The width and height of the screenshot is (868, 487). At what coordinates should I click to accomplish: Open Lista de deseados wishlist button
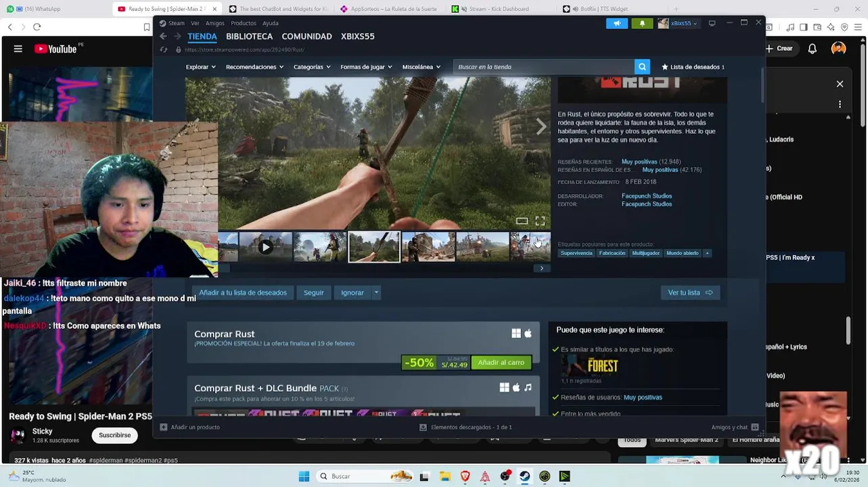coord(693,67)
